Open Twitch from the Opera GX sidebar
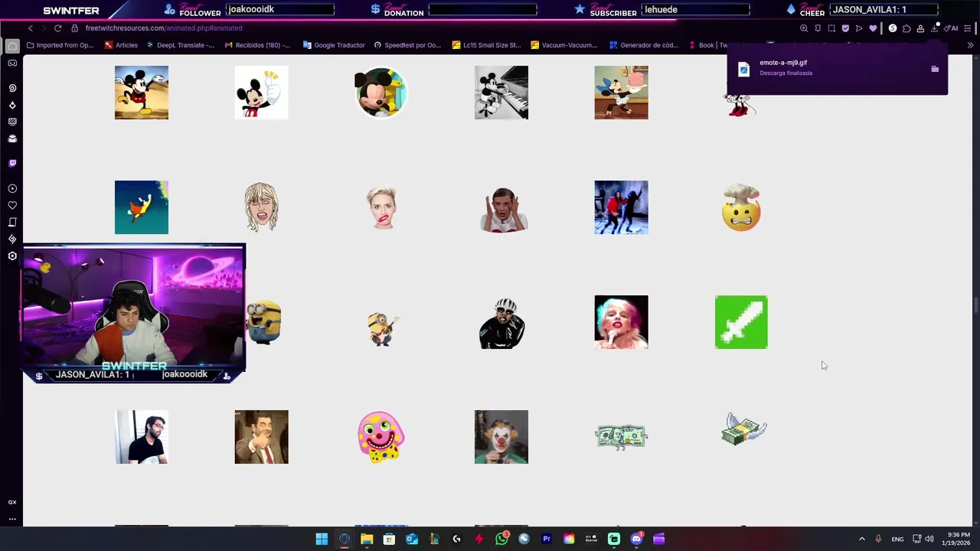 (x=12, y=163)
